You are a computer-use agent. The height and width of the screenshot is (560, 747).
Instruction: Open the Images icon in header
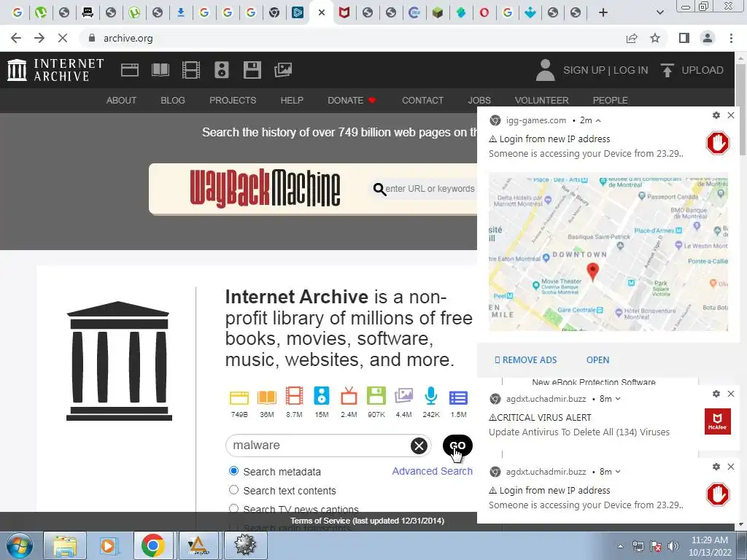click(283, 70)
